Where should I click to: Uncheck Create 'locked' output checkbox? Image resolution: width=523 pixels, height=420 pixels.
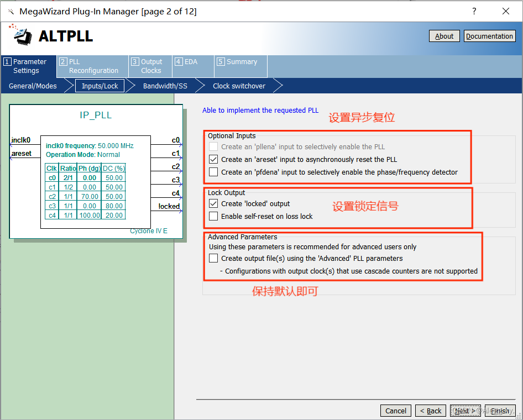point(213,204)
